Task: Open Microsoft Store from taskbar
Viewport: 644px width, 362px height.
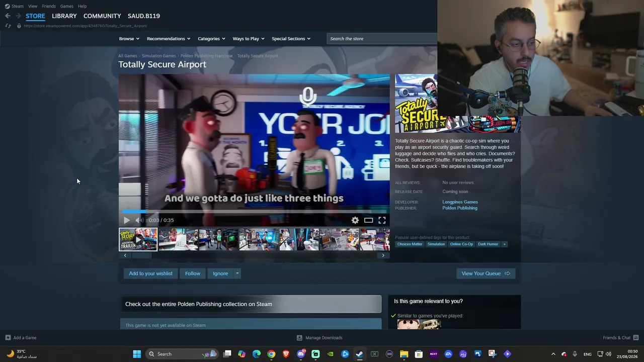Action: [x=419, y=354]
